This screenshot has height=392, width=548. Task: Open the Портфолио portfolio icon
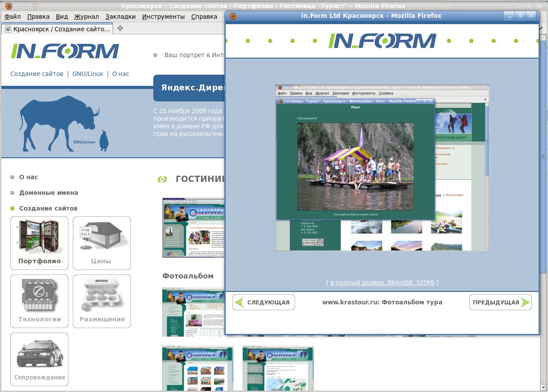point(39,243)
